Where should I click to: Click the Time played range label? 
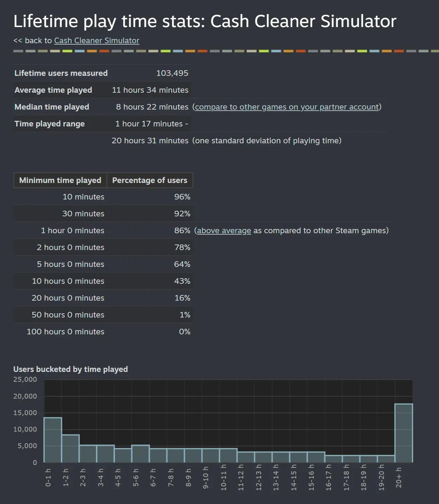pos(49,124)
